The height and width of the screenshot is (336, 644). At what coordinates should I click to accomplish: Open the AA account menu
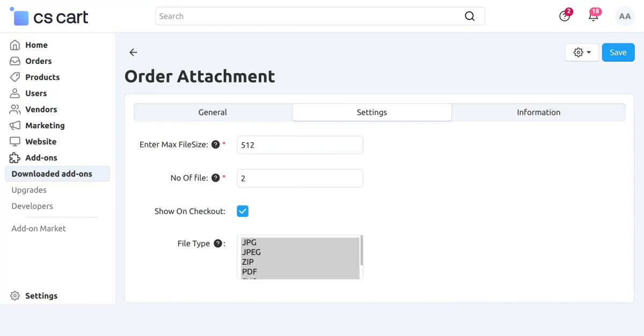pos(624,16)
